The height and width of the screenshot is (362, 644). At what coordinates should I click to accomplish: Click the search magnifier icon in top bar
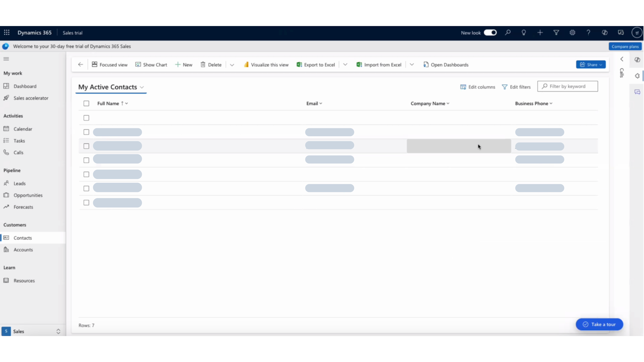[508, 32]
